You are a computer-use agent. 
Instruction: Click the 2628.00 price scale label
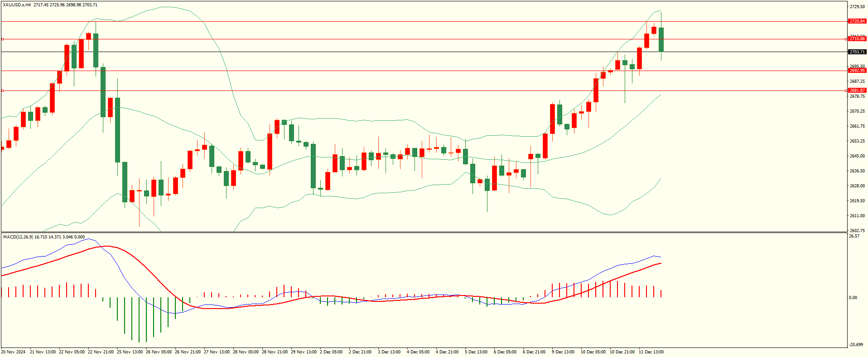(857, 186)
